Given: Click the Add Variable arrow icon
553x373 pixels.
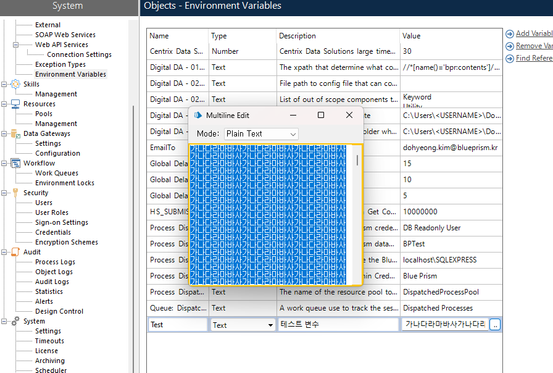Looking at the screenshot, I should [510, 34].
